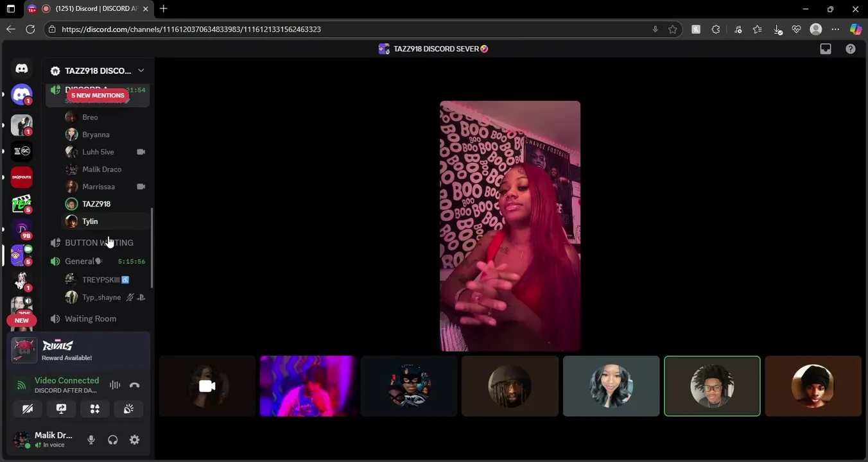Focus the main video stream of woman

click(510, 226)
